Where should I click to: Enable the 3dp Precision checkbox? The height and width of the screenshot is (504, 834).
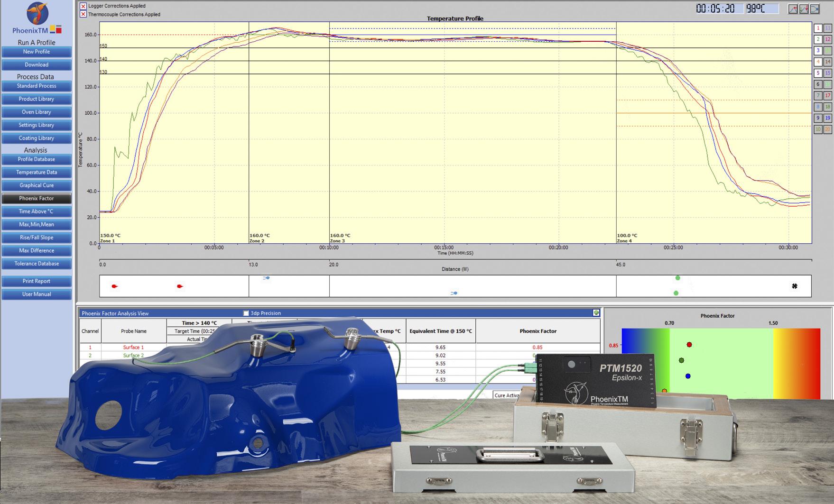(246, 313)
